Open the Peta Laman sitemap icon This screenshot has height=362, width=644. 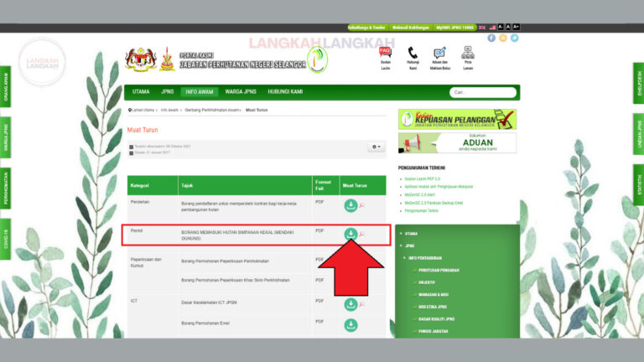468,59
